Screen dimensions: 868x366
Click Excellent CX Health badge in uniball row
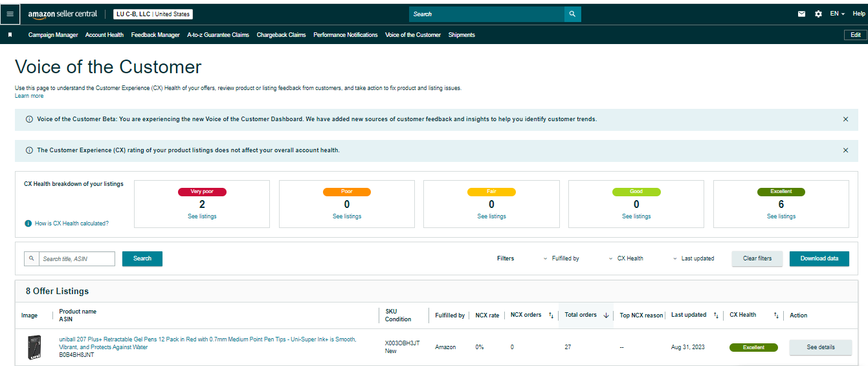click(x=753, y=348)
